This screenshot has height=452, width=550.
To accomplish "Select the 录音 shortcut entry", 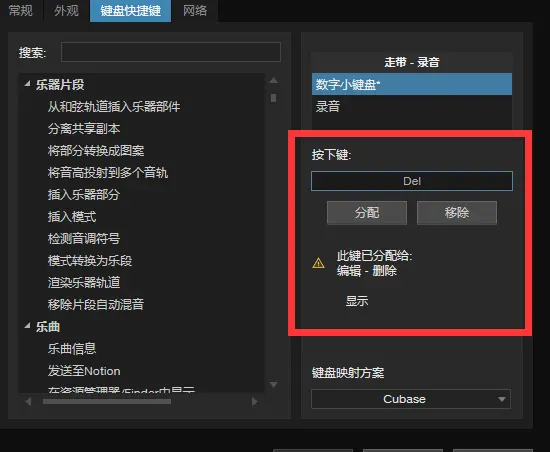I will pyautogui.click(x=412, y=106).
